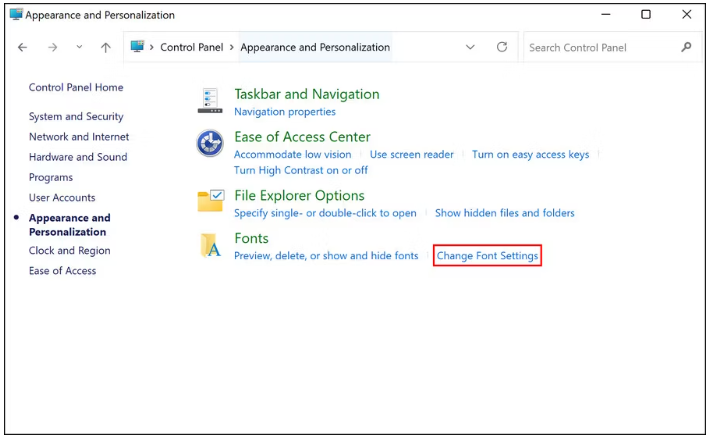Open Taskbar and Navigation heading

[x=307, y=94]
